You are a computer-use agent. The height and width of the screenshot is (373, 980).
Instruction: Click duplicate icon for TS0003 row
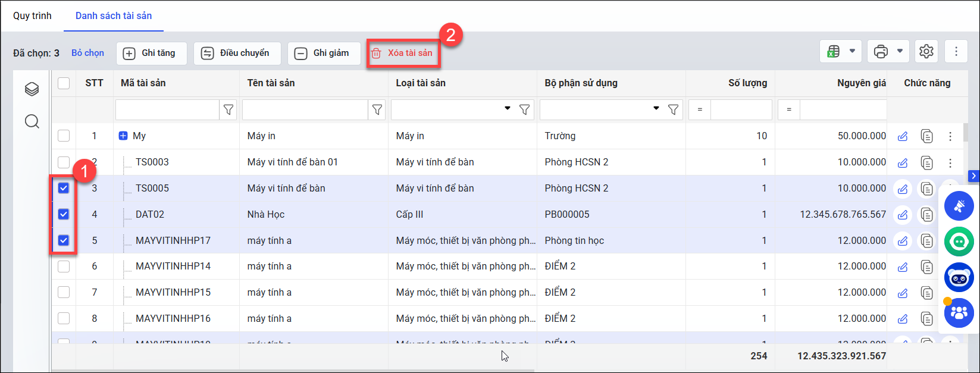point(926,162)
